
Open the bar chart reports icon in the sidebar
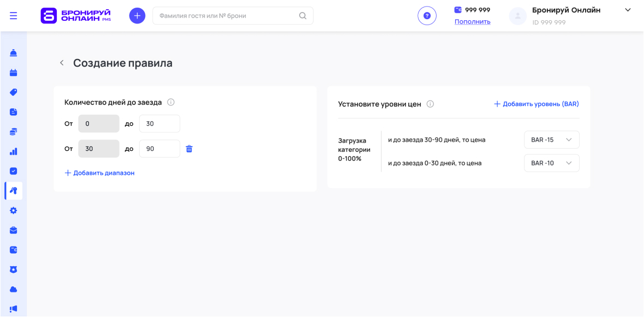(14, 151)
